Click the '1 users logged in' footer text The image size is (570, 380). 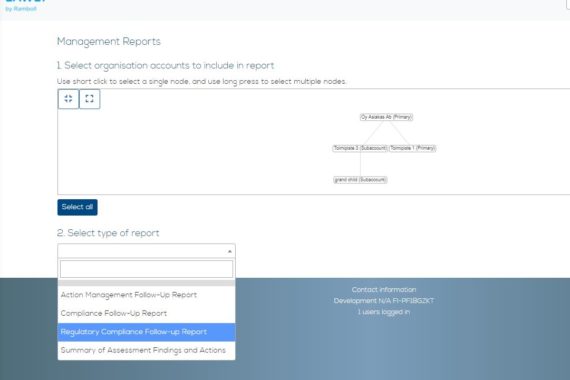click(x=384, y=312)
